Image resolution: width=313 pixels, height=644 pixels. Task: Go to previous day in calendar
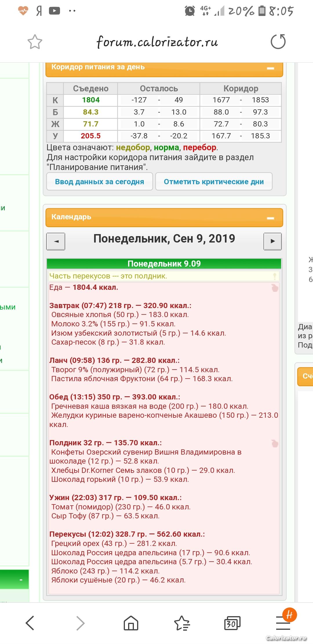(56, 241)
